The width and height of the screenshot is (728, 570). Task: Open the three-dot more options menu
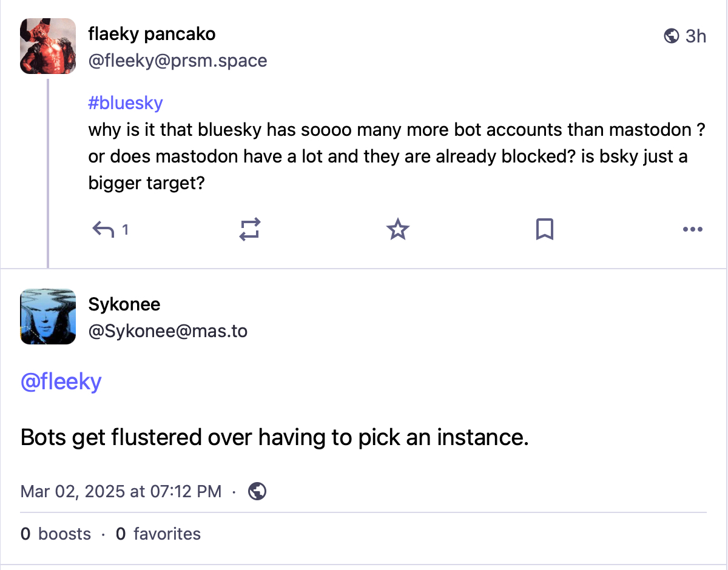point(692,230)
